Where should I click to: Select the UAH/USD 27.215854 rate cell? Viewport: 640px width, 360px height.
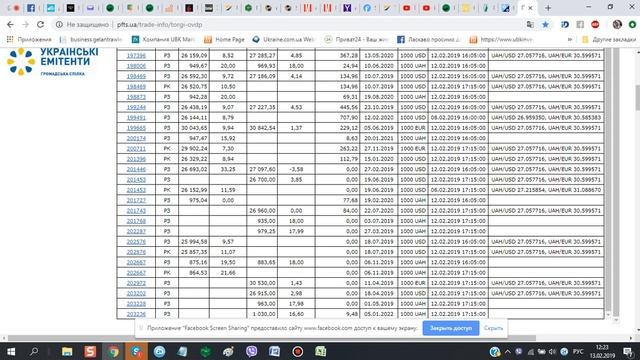(x=546, y=190)
